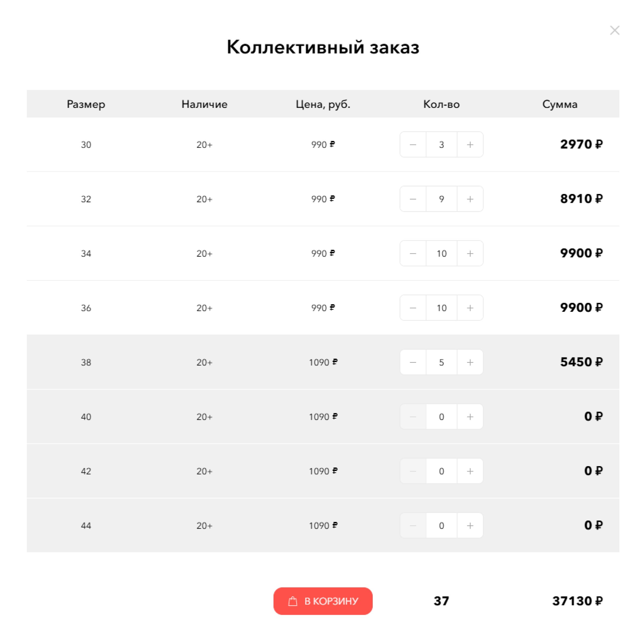644x644 pixels.
Task: Click quantity box showing 9
Action: pyautogui.click(x=441, y=199)
